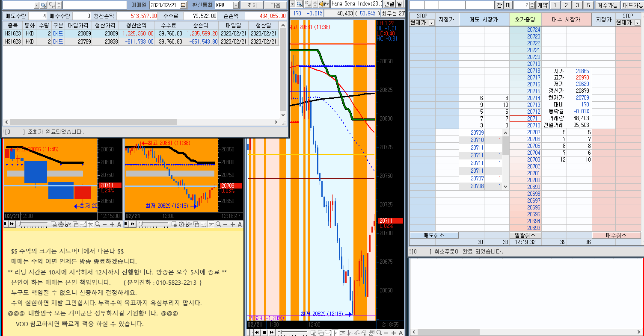Open the KRW currency dropdown
Image resolution: width=644 pixels, height=336 pixels.
pyautogui.click(x=236, y=5)
